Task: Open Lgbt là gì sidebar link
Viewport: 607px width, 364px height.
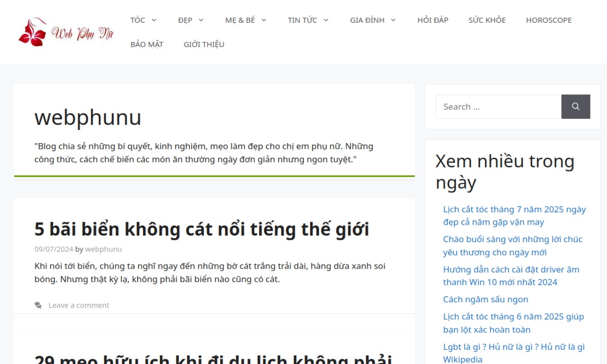Action: (514, 353)
